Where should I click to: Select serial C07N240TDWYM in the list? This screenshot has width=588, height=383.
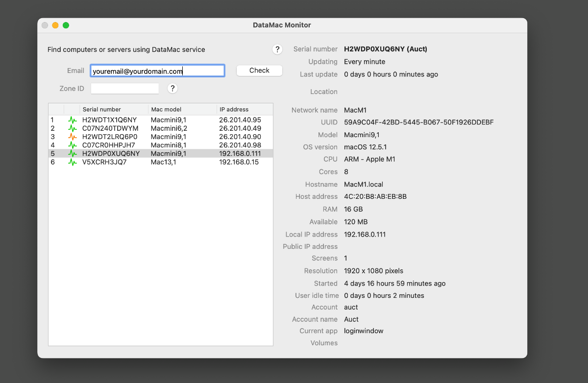tap(110, 128)
